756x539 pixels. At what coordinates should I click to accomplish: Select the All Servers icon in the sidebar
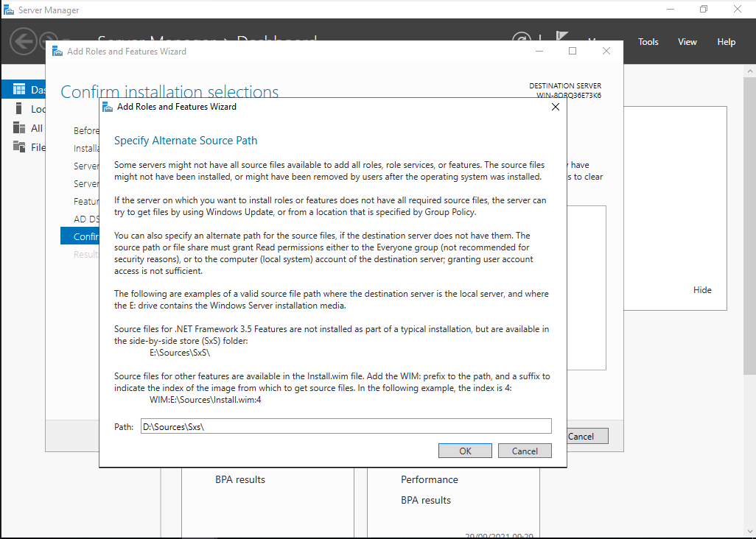click(19, 127)
